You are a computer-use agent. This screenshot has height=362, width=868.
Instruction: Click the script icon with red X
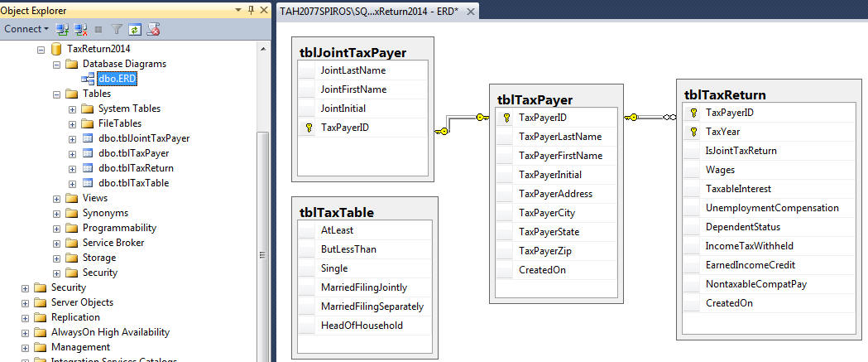click(x=153, y=29)
